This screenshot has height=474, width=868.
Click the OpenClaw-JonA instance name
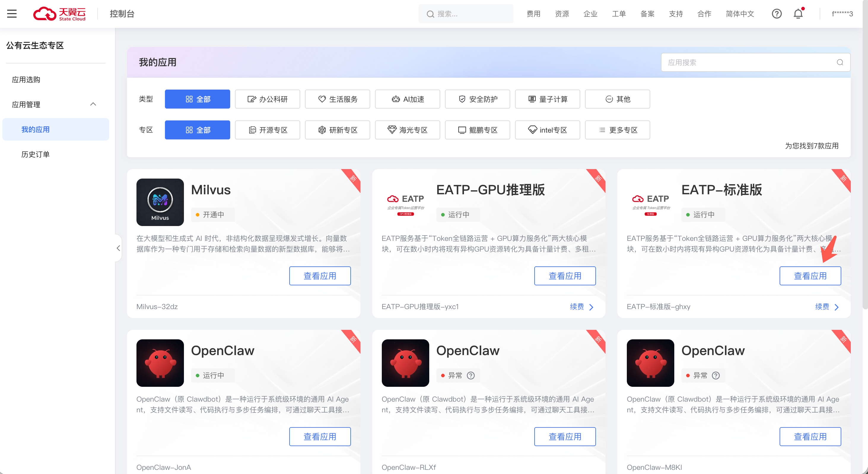(x=163, y=467)
